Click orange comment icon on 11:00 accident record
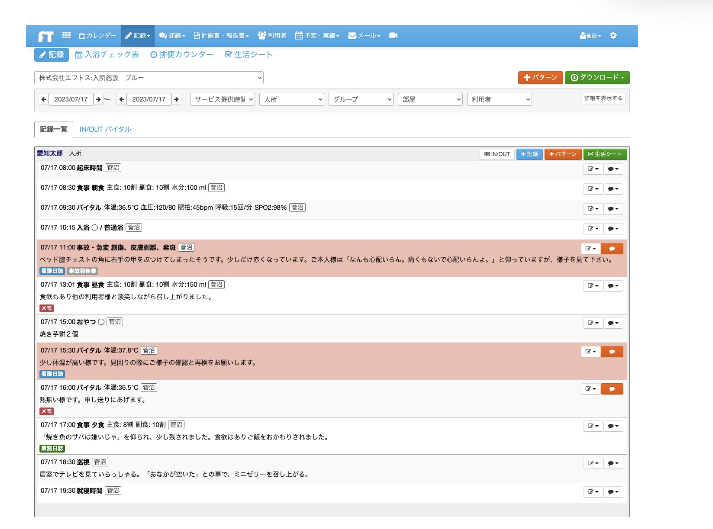 [x=613, y=248]
